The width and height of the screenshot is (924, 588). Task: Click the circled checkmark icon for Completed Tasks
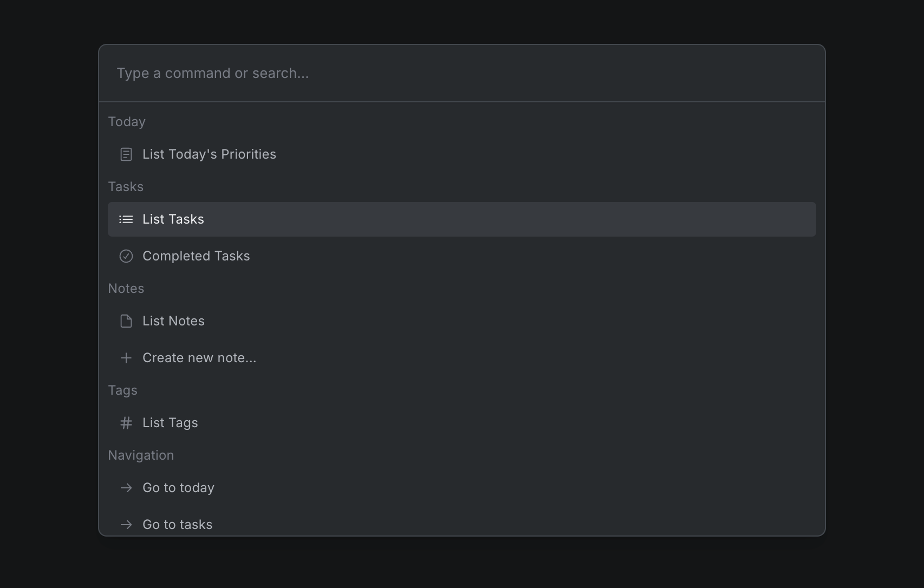[x=126, y=256]
